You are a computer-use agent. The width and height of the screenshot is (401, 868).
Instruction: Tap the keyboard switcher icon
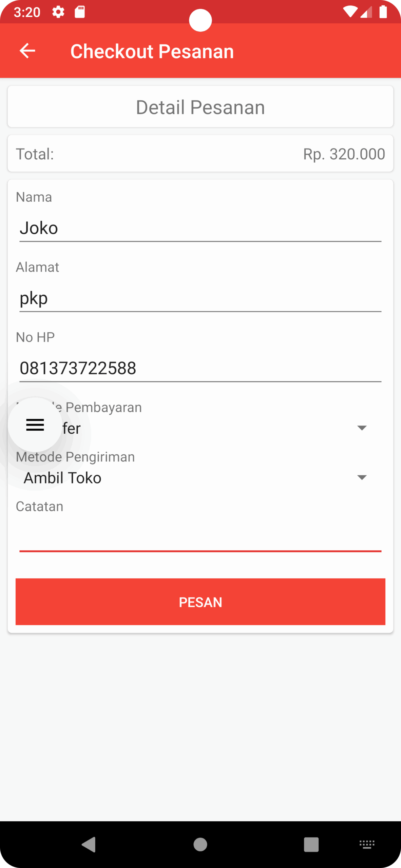point(367,844)
